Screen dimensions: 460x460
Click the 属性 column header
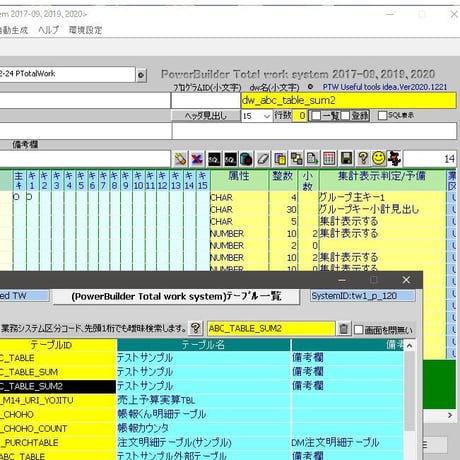(x=239, y=180)
